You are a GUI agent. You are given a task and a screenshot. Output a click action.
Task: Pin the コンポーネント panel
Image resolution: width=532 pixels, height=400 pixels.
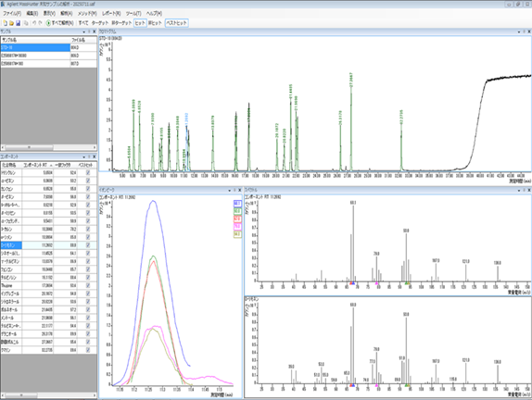click(89, 156)
